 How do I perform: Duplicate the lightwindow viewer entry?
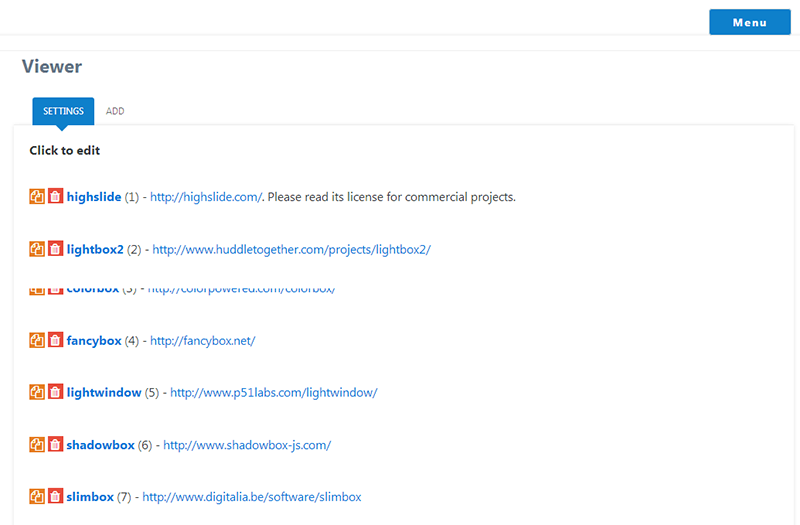coord(37,392)
